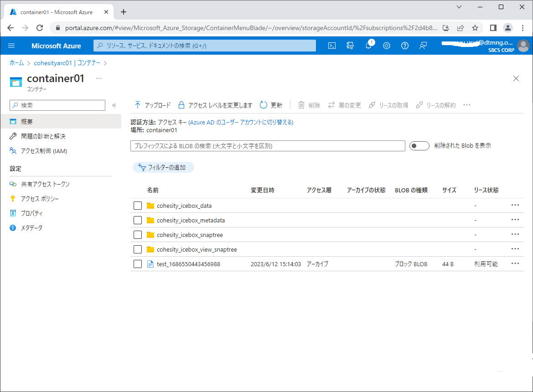This screenshot has width=533, height=392.
Task: Open context menu for cohesity_icebox_data row
Action: (x=515, y=205)
